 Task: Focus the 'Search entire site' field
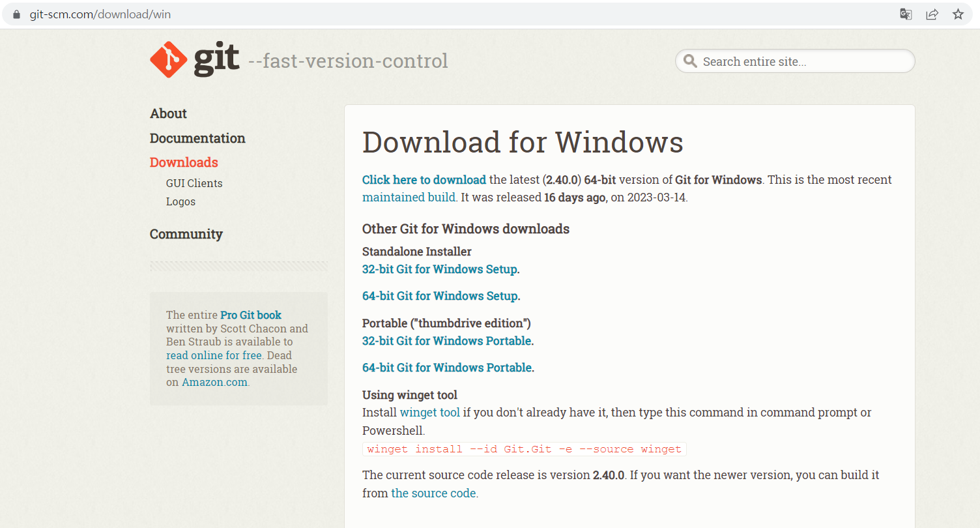(795, 61)
